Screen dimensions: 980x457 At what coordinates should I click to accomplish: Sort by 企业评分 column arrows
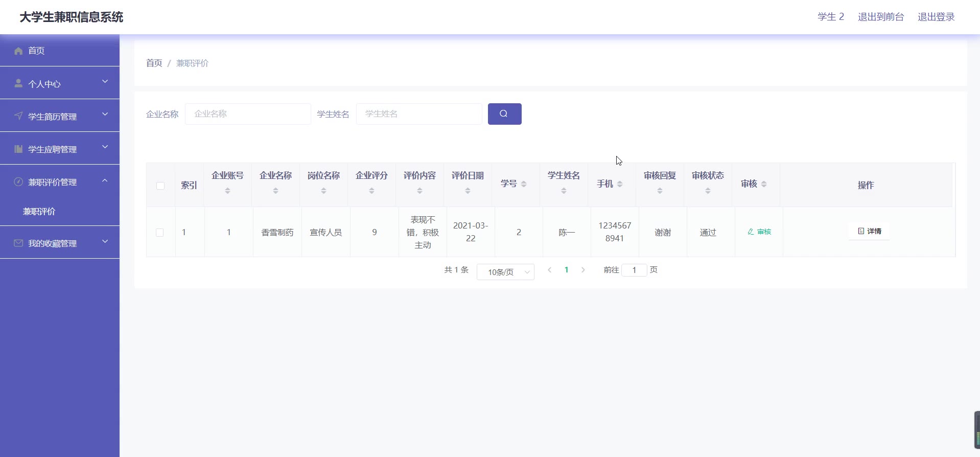coord(371,191)
